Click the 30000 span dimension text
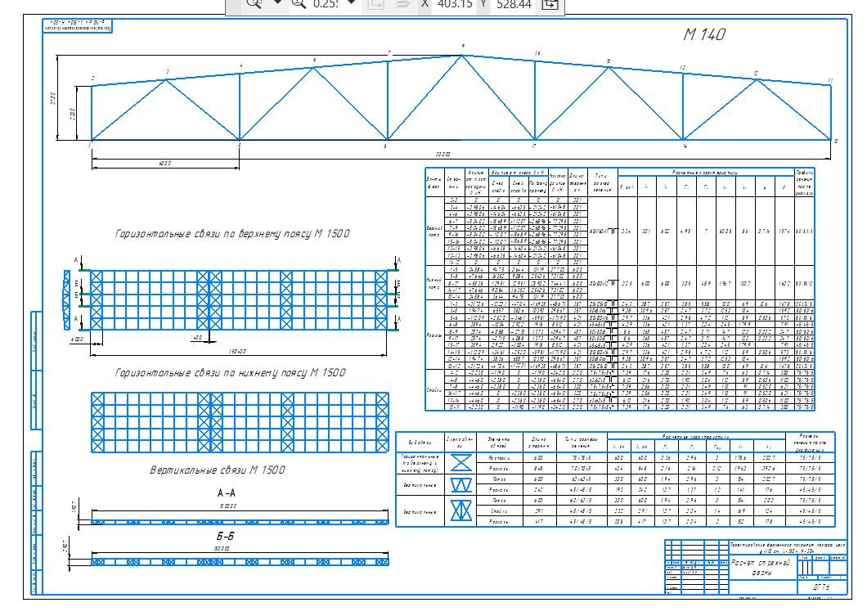The image size is (867, 616). tap(442, 154)
